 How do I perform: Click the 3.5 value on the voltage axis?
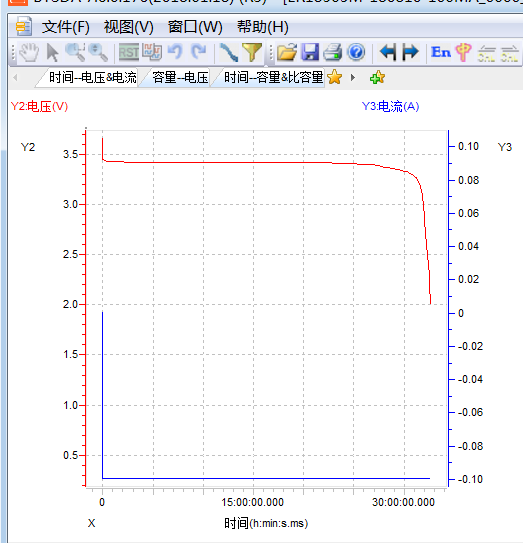tap(70, 154)
